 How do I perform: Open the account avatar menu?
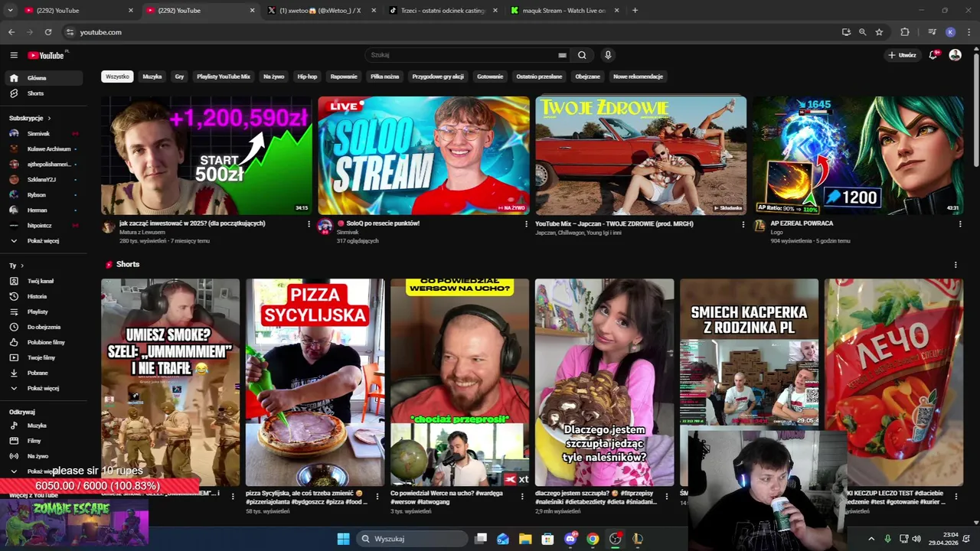click(955, 55)
